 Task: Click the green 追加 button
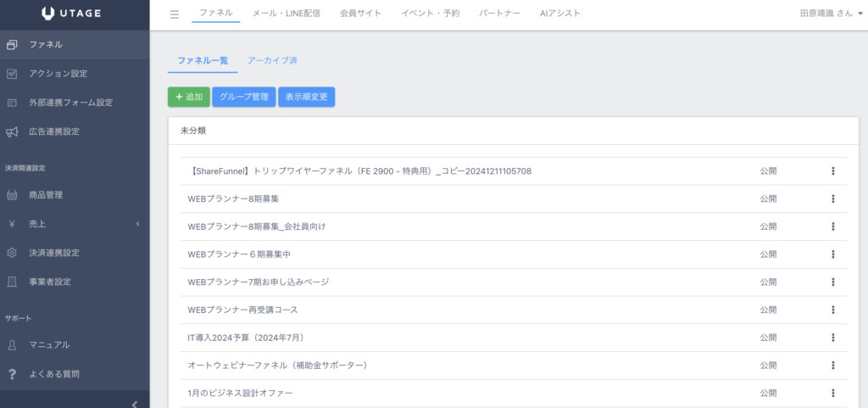coord(189,97)
